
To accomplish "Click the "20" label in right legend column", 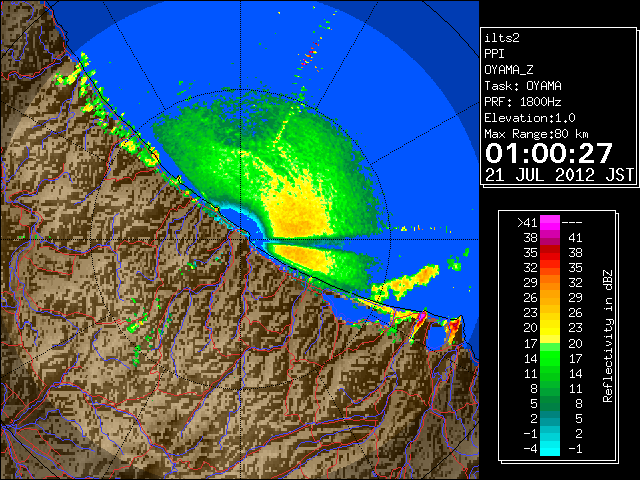I will tap(575, 343).
